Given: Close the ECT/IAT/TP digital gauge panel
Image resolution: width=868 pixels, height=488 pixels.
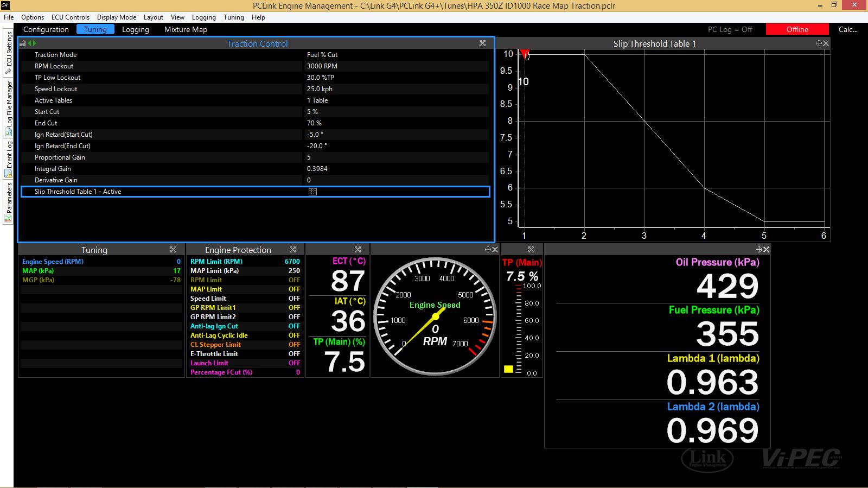Looking at the screenshot, I should pyautogui.click(x=358, y=250).
